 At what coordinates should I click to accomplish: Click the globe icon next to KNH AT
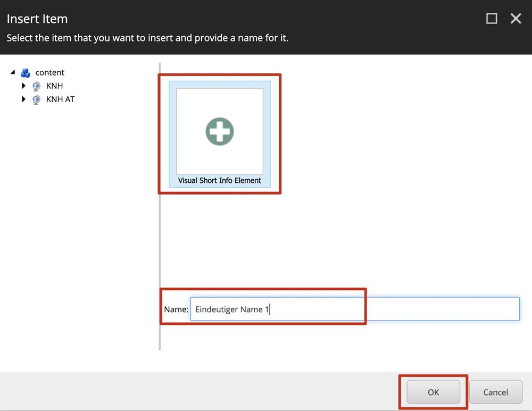[x=36, y=99]
